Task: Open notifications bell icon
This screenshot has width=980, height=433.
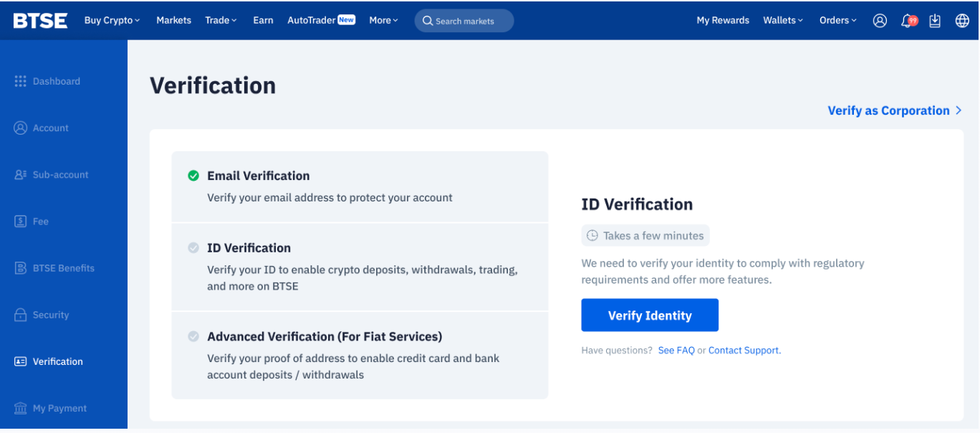Action: pos(908,21)
